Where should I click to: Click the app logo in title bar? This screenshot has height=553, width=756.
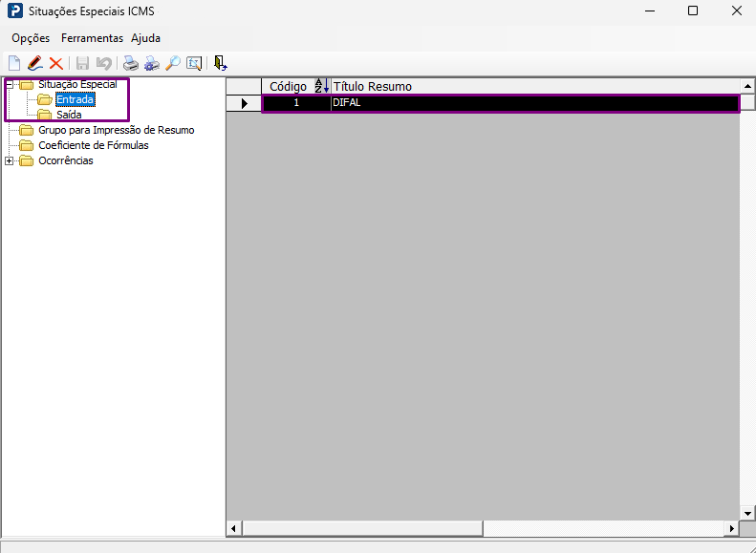15,11
